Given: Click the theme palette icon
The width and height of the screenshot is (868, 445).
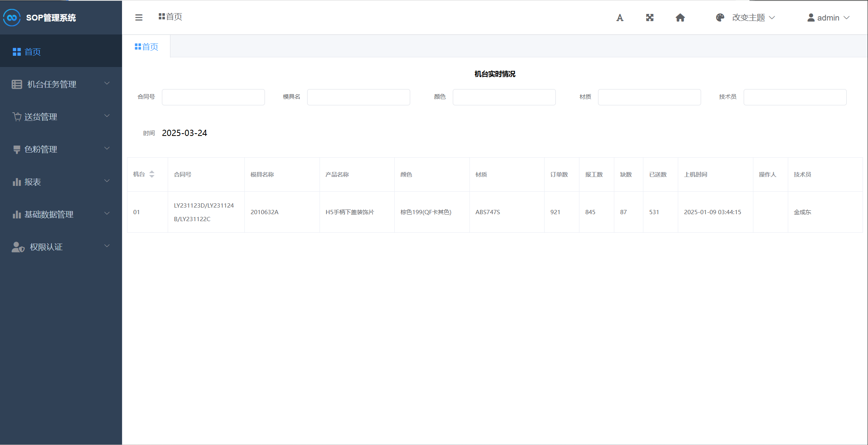Looking at the screenshot, I should point(720,17).
